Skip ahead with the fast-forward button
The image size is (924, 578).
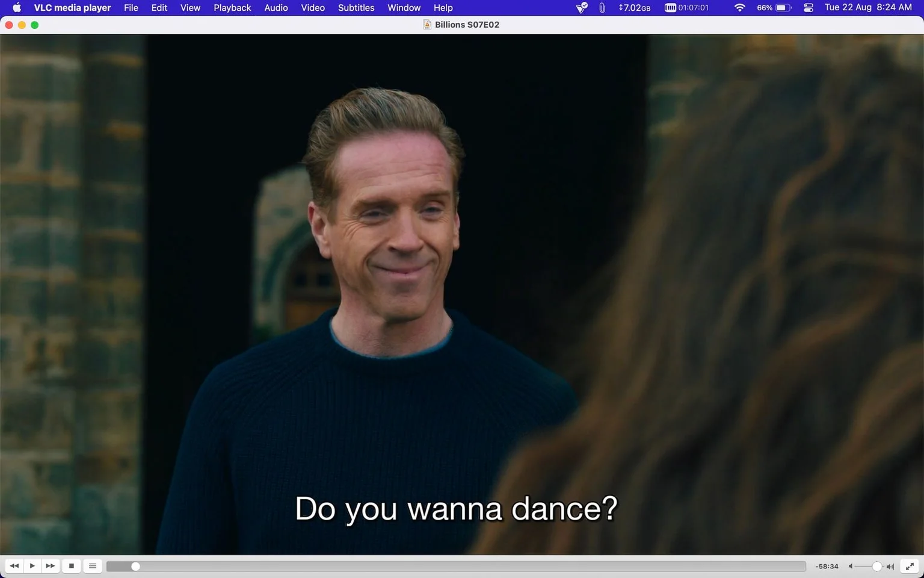51,566
